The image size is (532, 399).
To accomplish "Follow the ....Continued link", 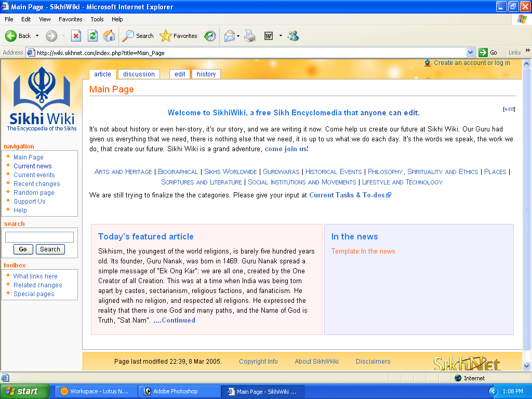I will pos(175,320).
